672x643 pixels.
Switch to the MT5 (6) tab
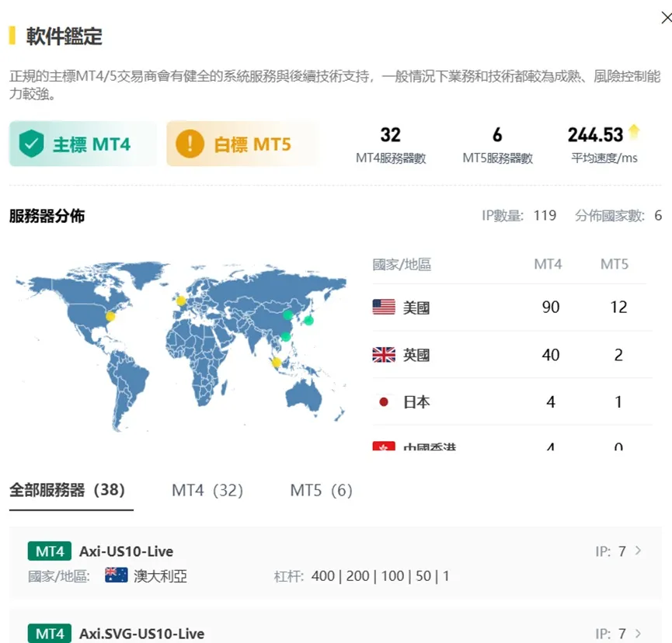pos(322,490)
